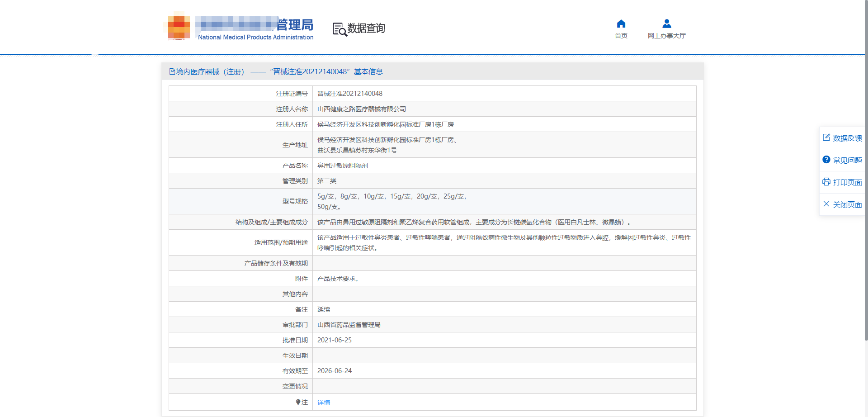Click breadcrumb 境内医疗器械（注册）
The width and height of the screenshot is (868, 417).
pyautogui.click(x=210, y=71)
